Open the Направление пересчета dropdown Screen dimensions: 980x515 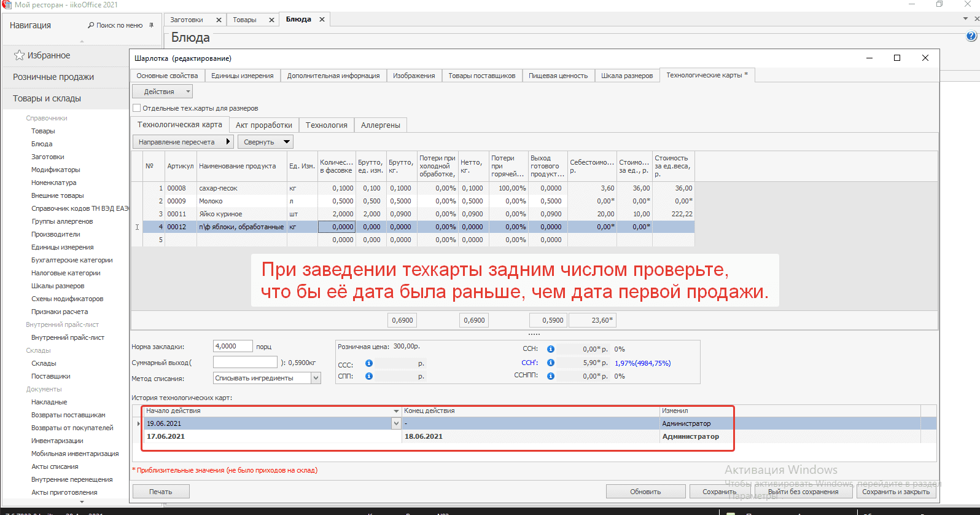point(183,142)
